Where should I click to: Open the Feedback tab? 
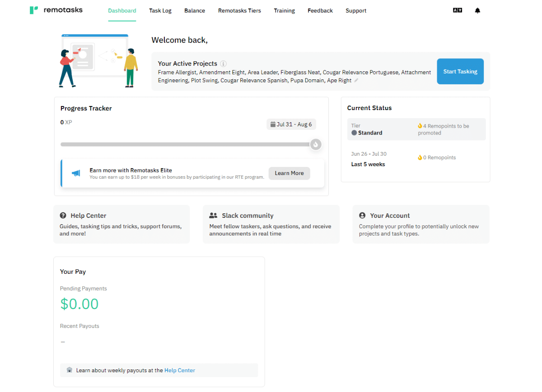point(320,11)
